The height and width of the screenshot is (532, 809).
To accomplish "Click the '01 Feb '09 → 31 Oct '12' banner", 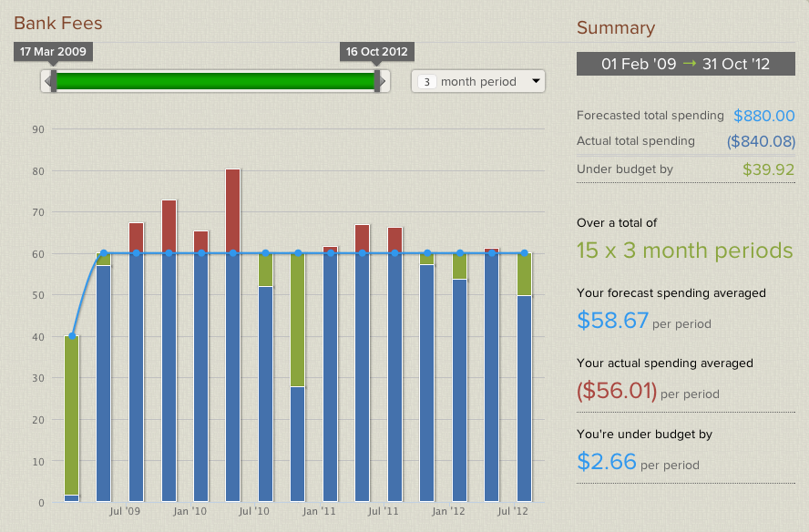I will (685, 64).
